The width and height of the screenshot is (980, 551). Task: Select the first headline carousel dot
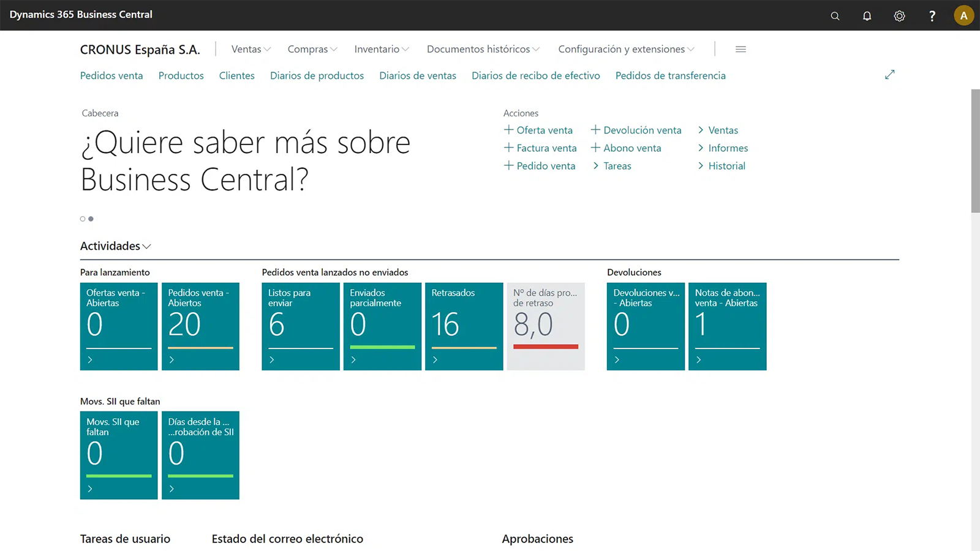tap(83, 219)
